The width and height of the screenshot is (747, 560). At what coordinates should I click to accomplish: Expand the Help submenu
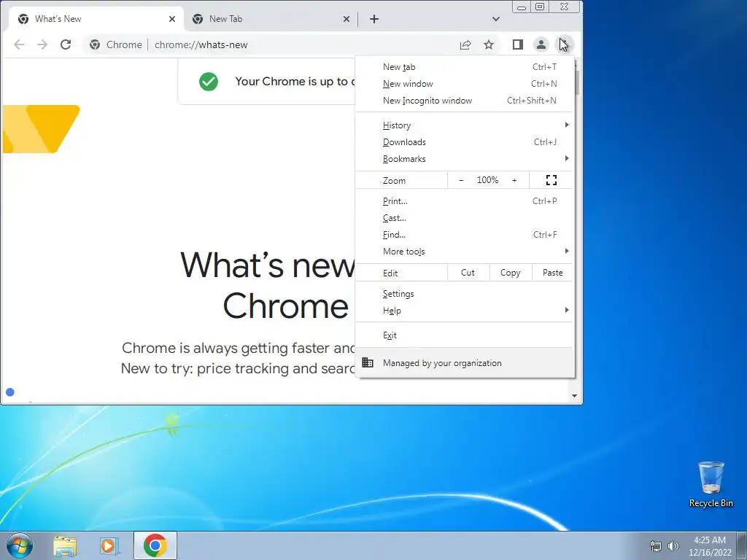[x=465, y=311]
